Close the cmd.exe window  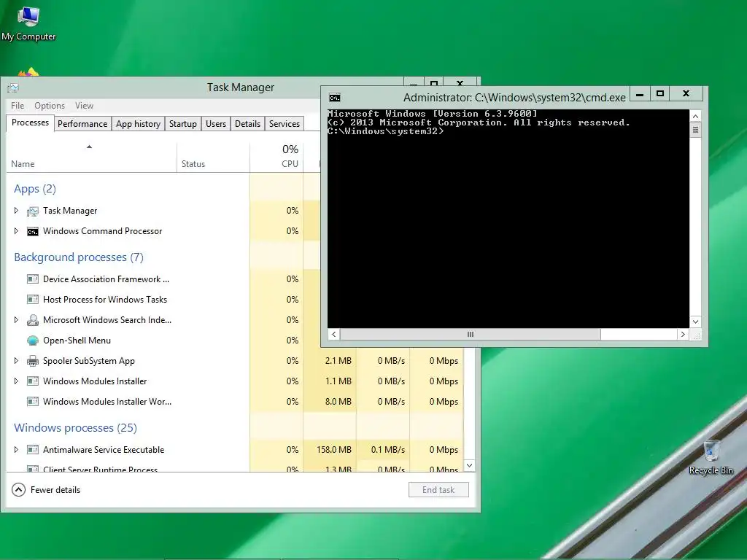click(x=686, y=94)
